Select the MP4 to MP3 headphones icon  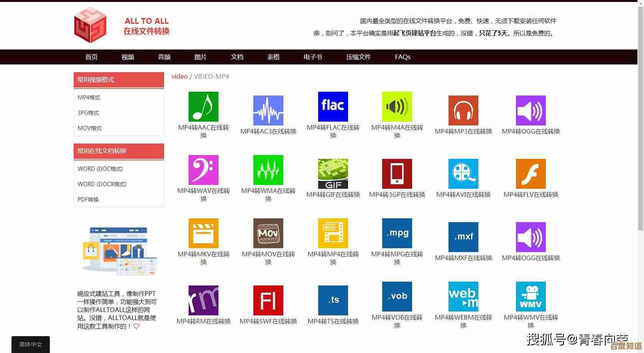click(463, 111)
